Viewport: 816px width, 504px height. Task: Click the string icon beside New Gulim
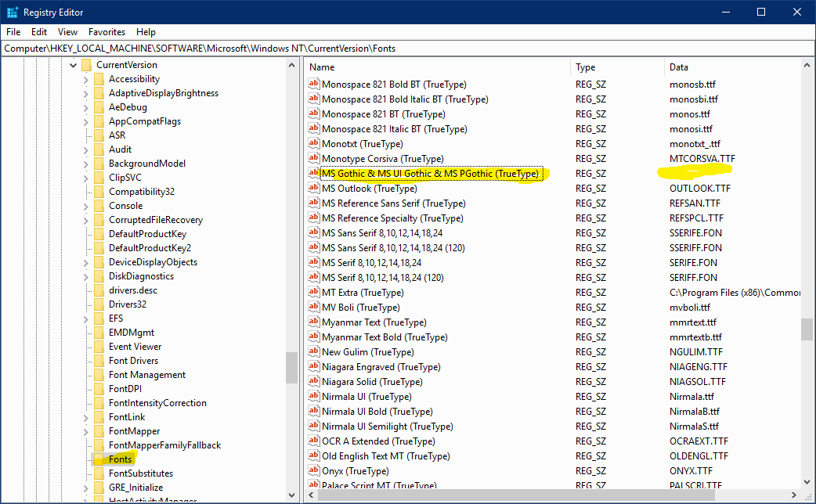(x=313, y=351)
